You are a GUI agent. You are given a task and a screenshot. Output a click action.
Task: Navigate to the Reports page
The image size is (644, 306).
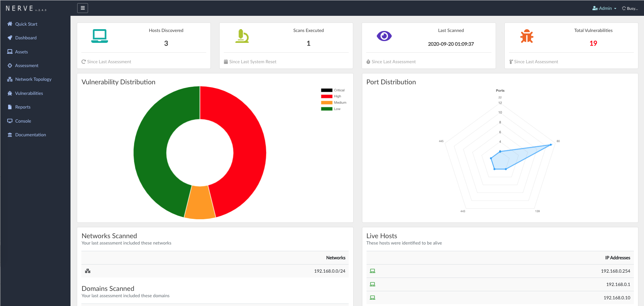23,107
